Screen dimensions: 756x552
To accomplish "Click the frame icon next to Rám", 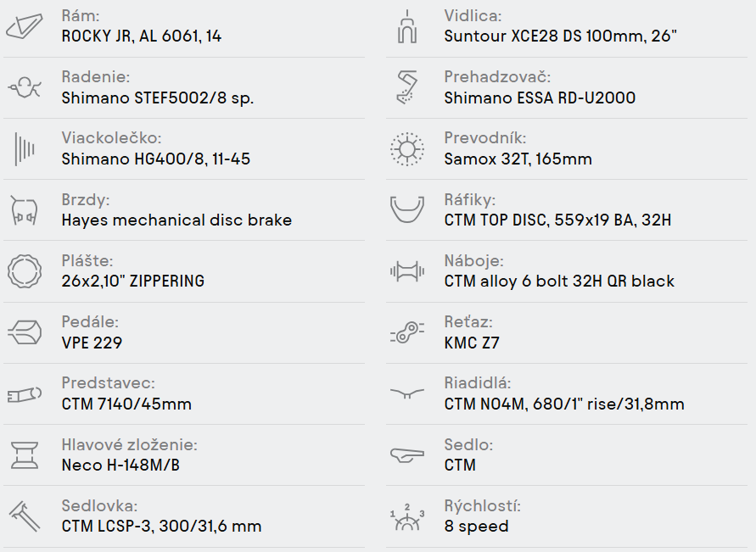I will pos(25,27).
